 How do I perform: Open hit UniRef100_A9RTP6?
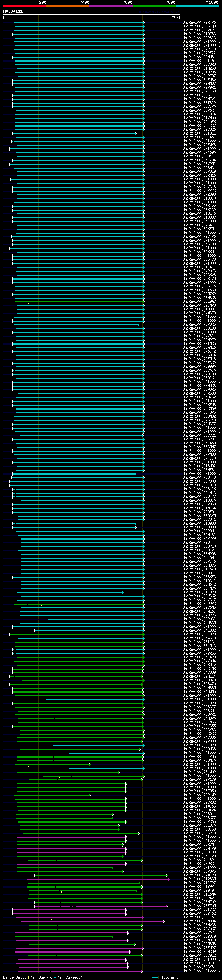tap(199, 23)
